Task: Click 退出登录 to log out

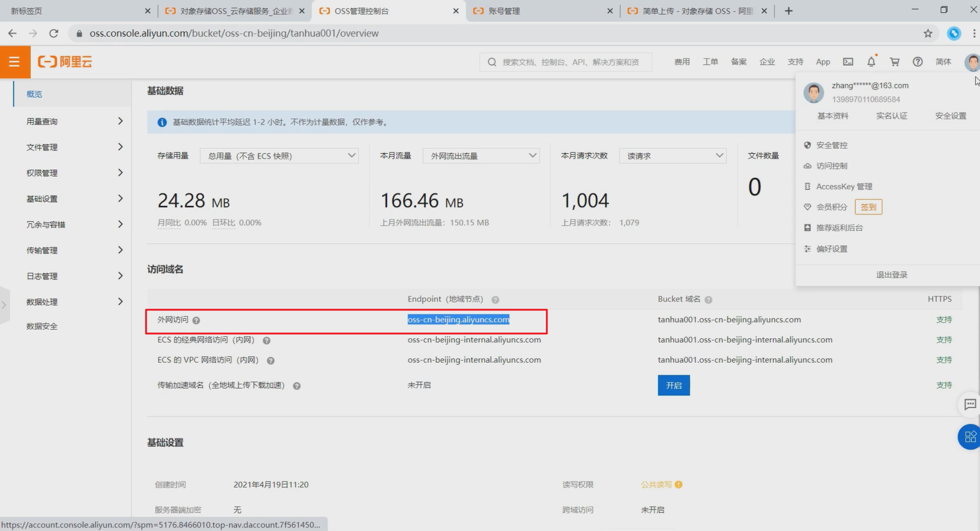Action: coord(891,275)
